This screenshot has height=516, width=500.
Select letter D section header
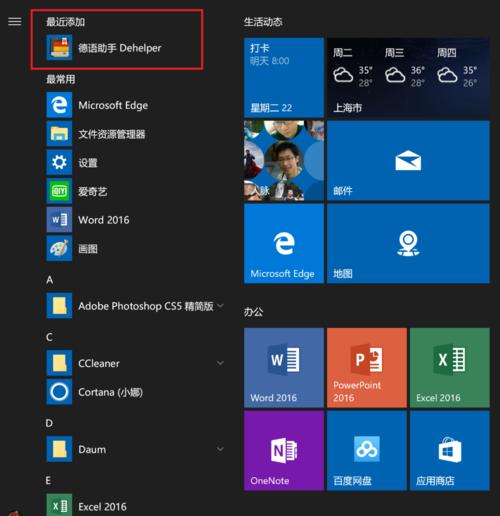tap(49, 423)
